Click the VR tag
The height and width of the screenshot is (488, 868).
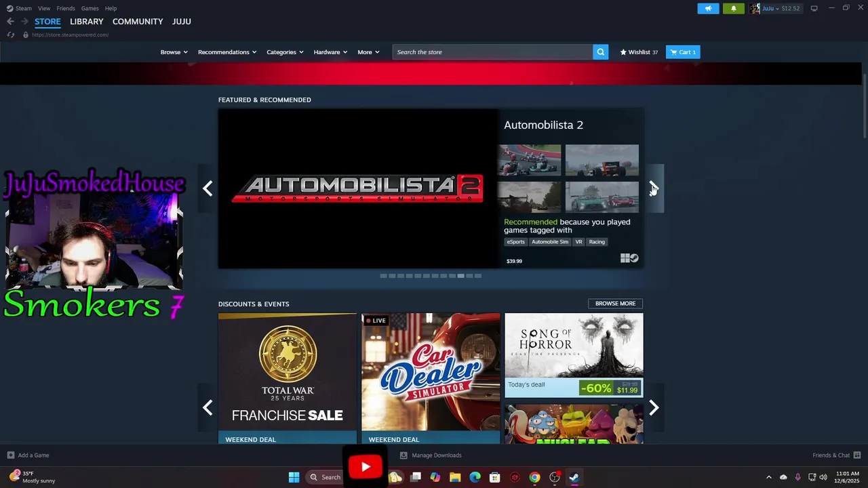point(578,242)
